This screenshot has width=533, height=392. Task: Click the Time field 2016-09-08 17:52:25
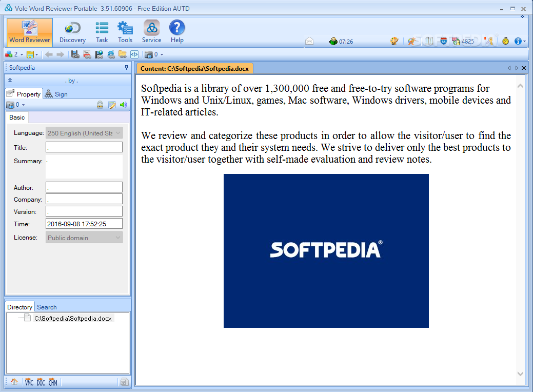pyautogui.click(x=84, y=224)
